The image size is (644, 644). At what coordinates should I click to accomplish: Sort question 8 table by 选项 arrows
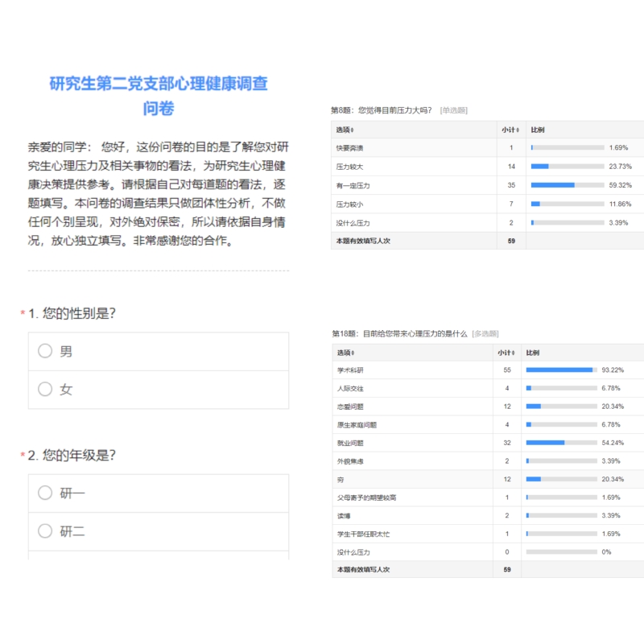pos(353,130)
